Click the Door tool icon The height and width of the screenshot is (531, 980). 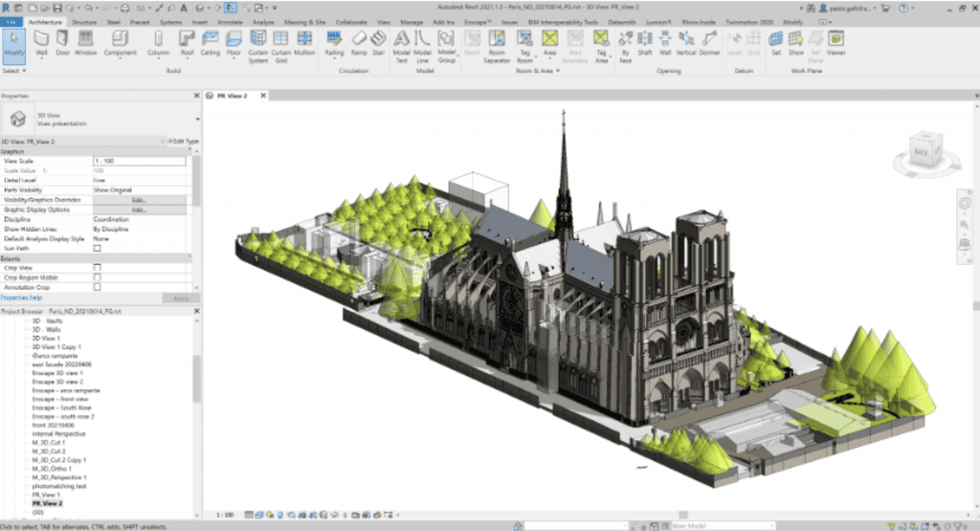(x=63, y=40)
